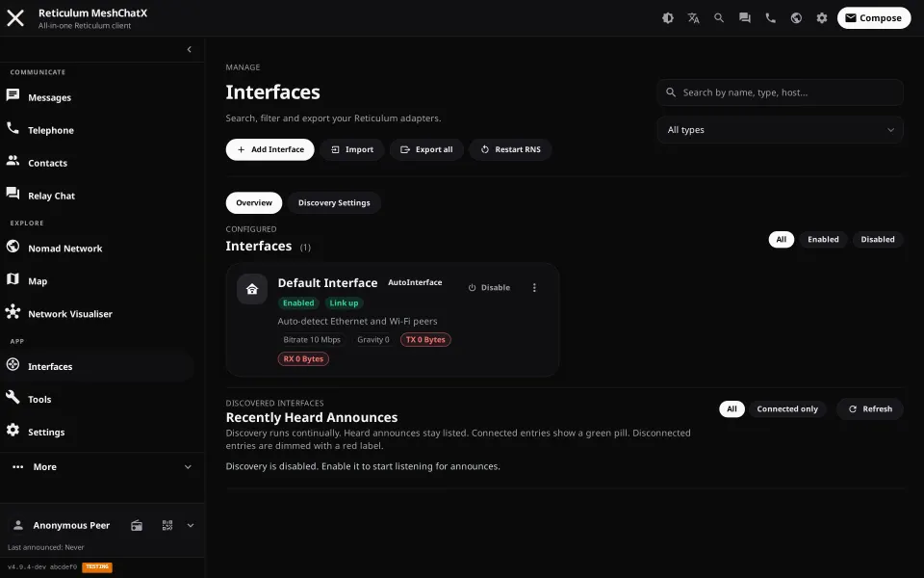Filter interfaces by Enabled
The image size is (924, 578).
(x=823, y=240)
